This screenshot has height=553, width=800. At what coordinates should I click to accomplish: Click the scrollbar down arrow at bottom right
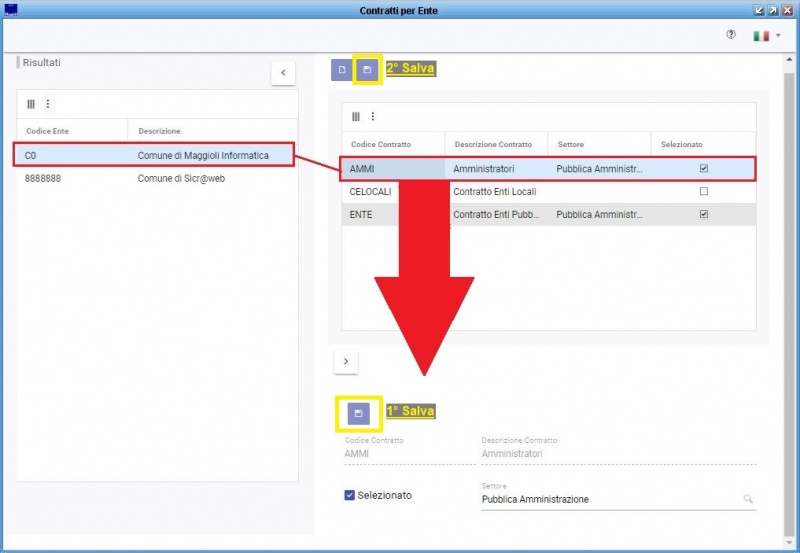[x=789, y=542]
